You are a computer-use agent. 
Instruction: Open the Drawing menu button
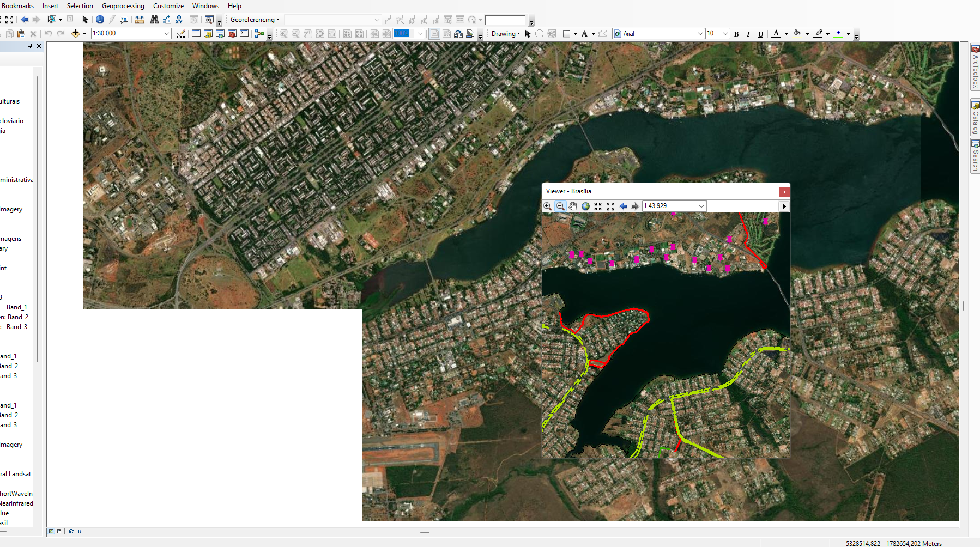[x=505, y=34]
